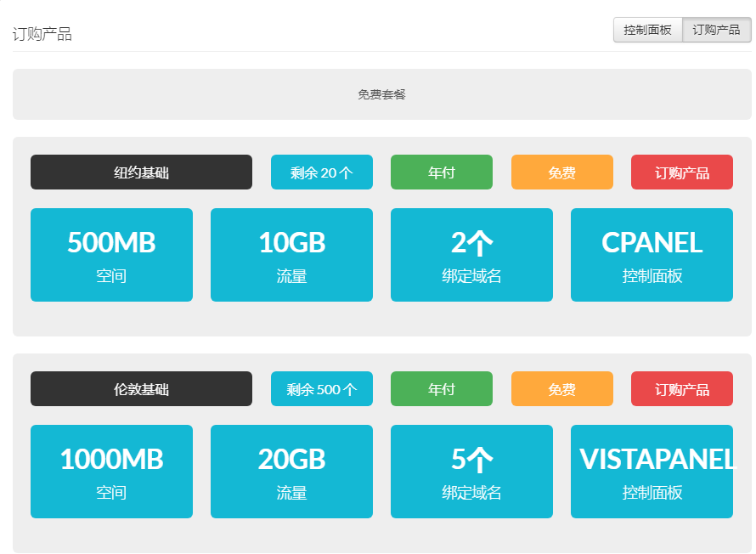756x554 pixels.
Task: Click the 剩余 20 个 badge
Action: [322, 172]
